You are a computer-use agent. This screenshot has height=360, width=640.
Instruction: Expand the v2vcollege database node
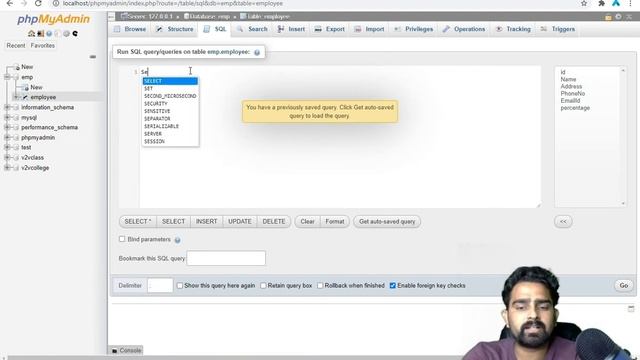pos(7,168)
